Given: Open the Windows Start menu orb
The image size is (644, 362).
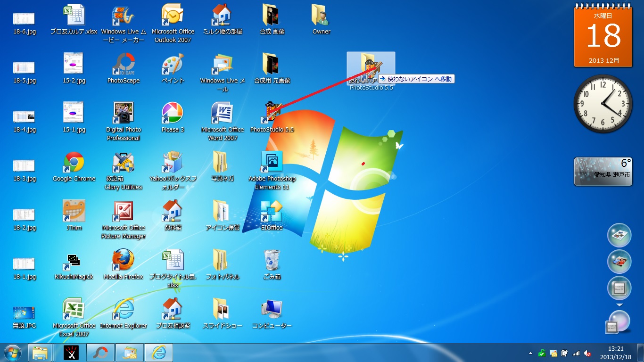Looking at the screenshot, I should pyautogui.click(x=13, y=353).
